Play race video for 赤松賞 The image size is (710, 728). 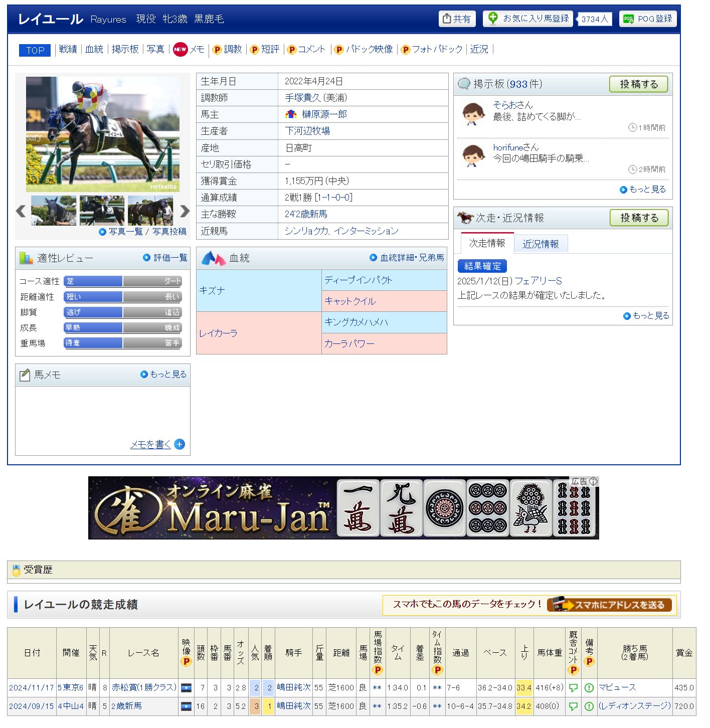coord(186,688)
